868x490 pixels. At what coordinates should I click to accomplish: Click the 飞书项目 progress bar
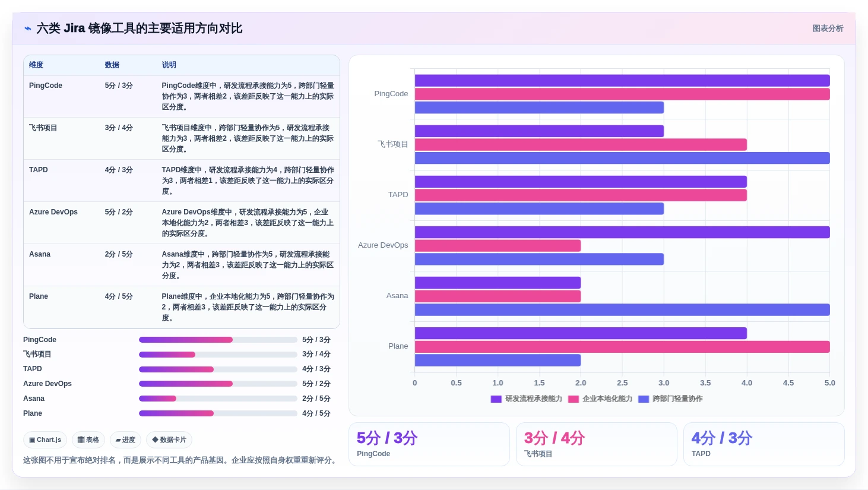pos(218,355)
